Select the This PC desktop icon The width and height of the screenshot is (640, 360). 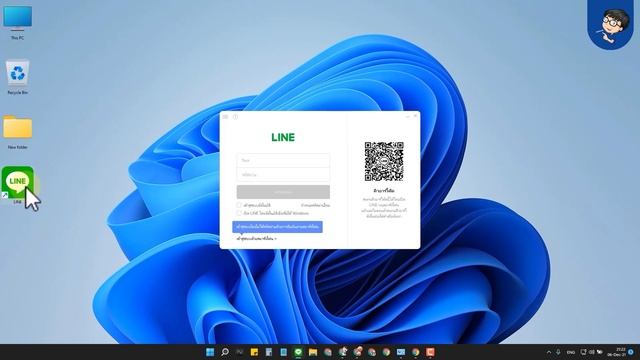17,22
